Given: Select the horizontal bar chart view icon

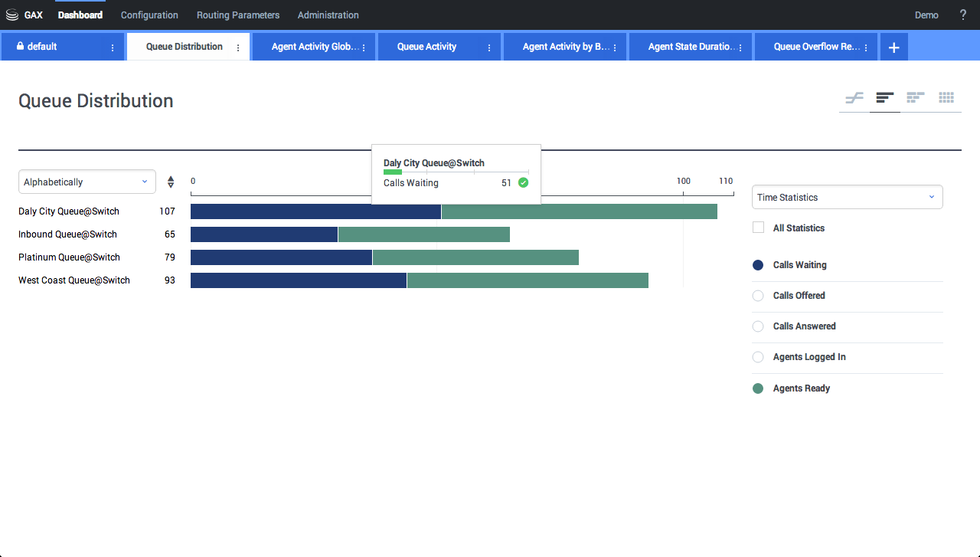Looking at the screenshot, I should 885,98.
